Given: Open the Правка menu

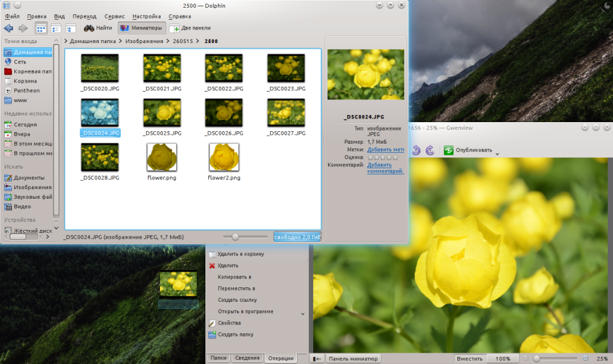Looking at the screenshot, I should pyautogui.click(x=37, y=16).
